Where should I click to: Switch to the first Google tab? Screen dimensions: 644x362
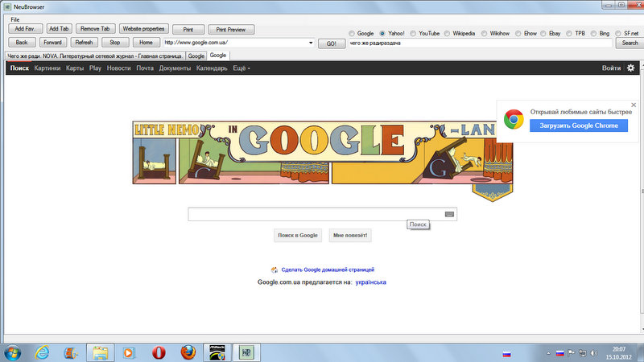tap(196, 56)
